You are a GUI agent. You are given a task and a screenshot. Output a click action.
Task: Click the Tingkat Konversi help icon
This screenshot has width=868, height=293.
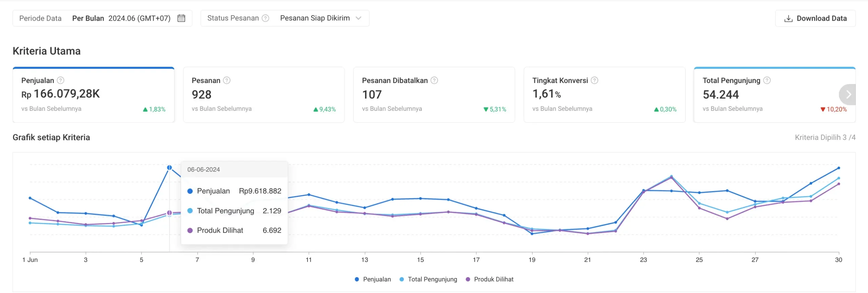pos(594,80)
